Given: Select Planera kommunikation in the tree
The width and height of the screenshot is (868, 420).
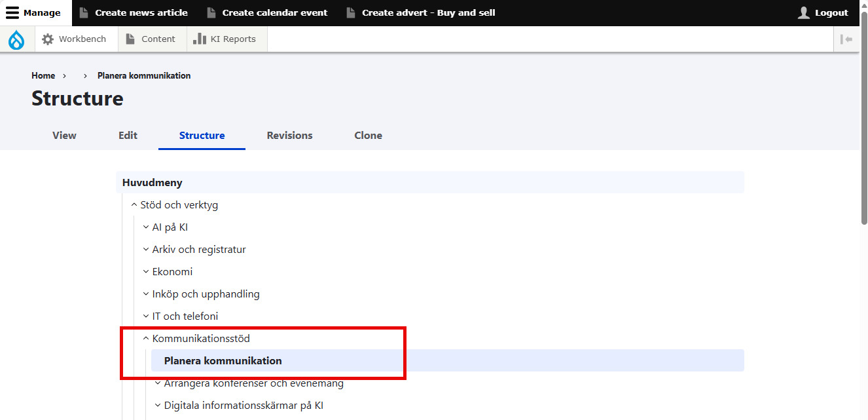Looking at the screenshot, I should (x=223, y=361).
